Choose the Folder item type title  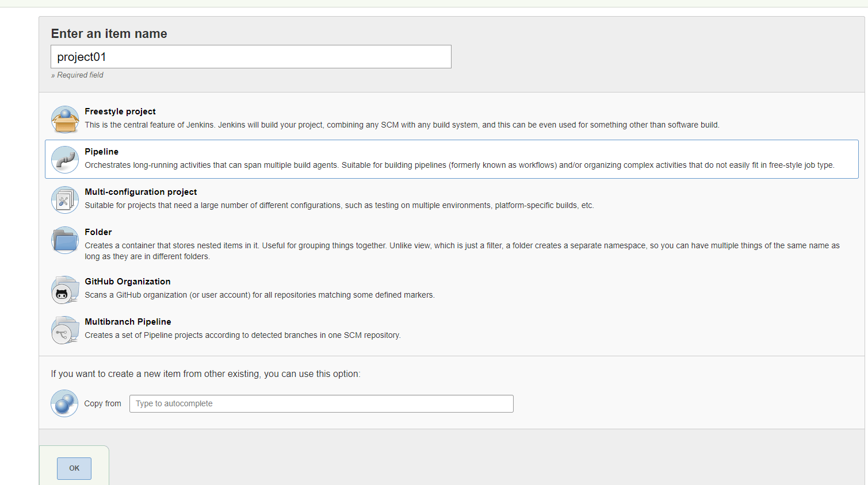pos(98,232)
